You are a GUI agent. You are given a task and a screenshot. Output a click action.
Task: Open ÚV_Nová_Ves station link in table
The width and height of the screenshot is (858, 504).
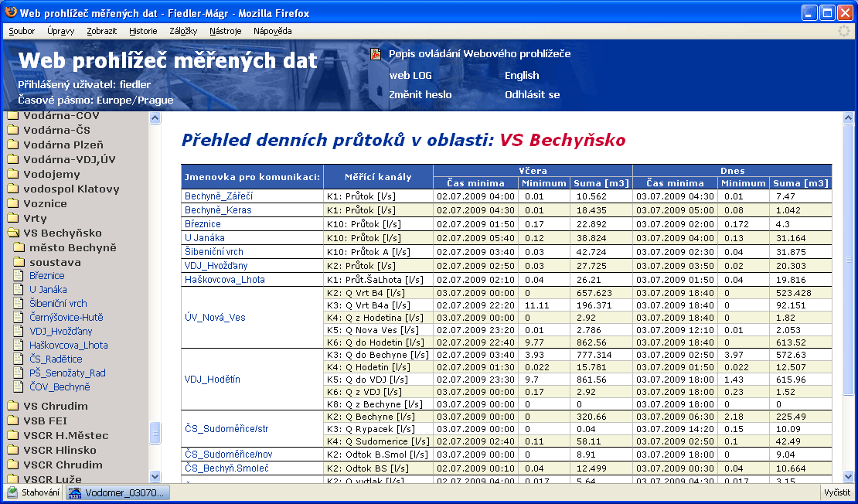pos(215,318)
